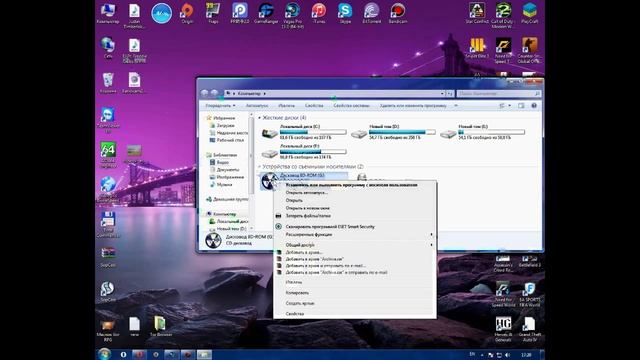This screenshot has height=360, width=640.
Task: Open the Упорядочить dropdown in Explorer toolbar
Action: [x=220, y=106]
